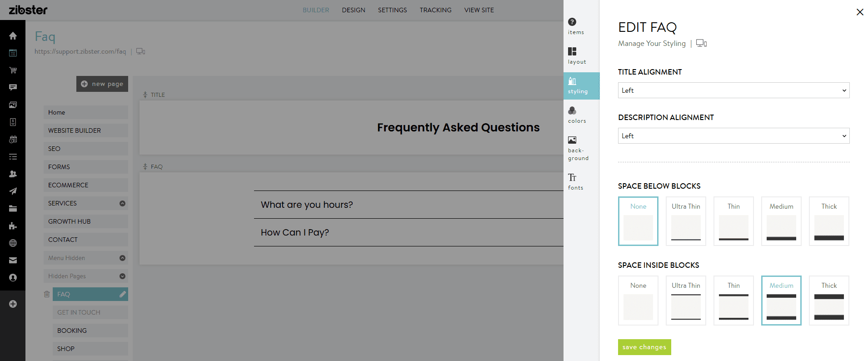Screen dimensions: 868x361
Task: Click the plus circle icon in sidebar
Action: point(13,304)
